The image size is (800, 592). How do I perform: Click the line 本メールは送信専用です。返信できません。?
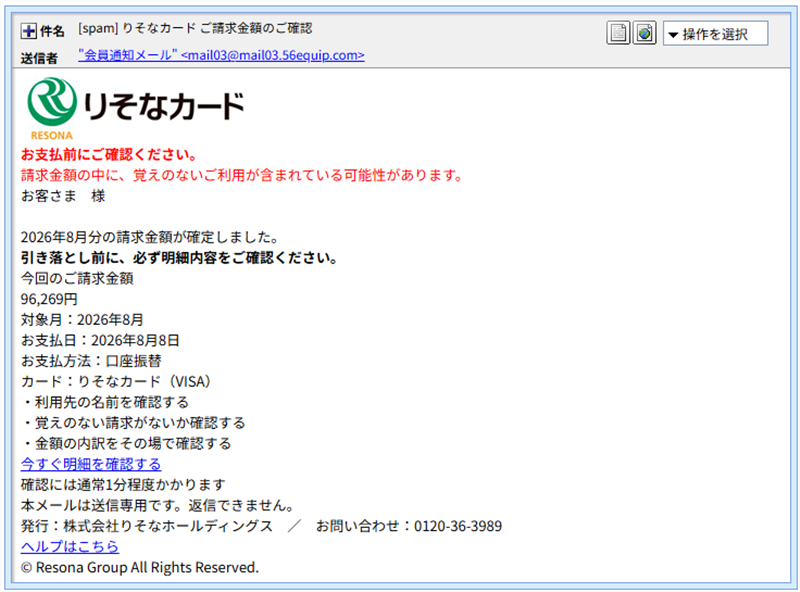tap(158, 505)
